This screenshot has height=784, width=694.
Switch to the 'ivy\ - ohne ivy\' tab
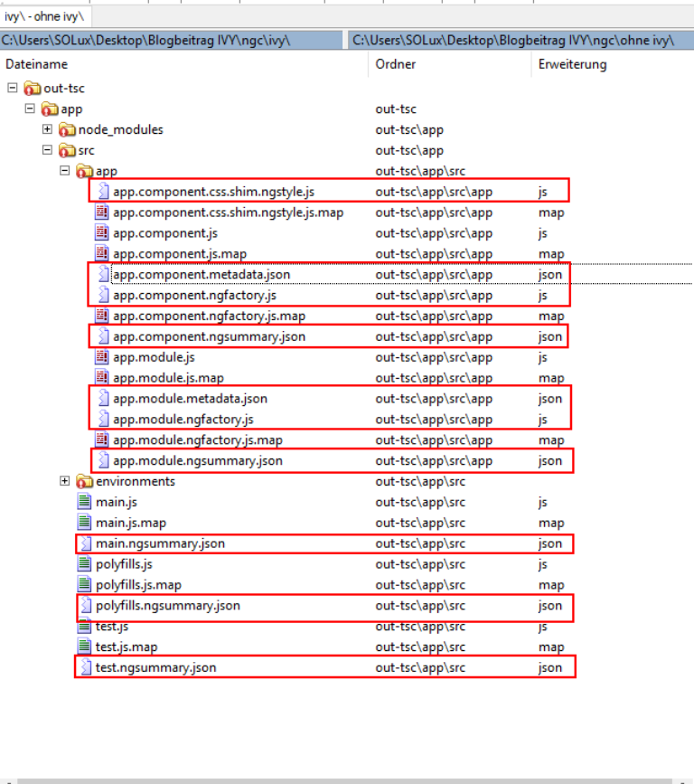[45, 17]
